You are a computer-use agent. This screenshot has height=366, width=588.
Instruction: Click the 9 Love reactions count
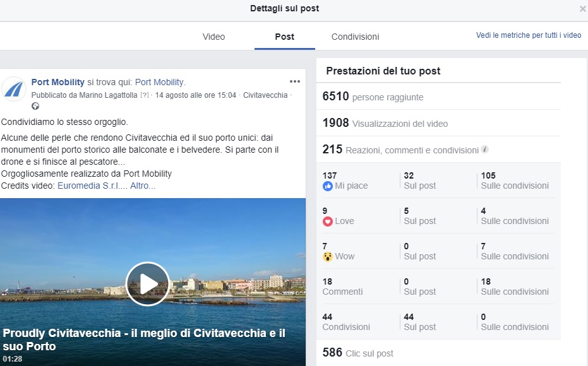tap(325, 211)
